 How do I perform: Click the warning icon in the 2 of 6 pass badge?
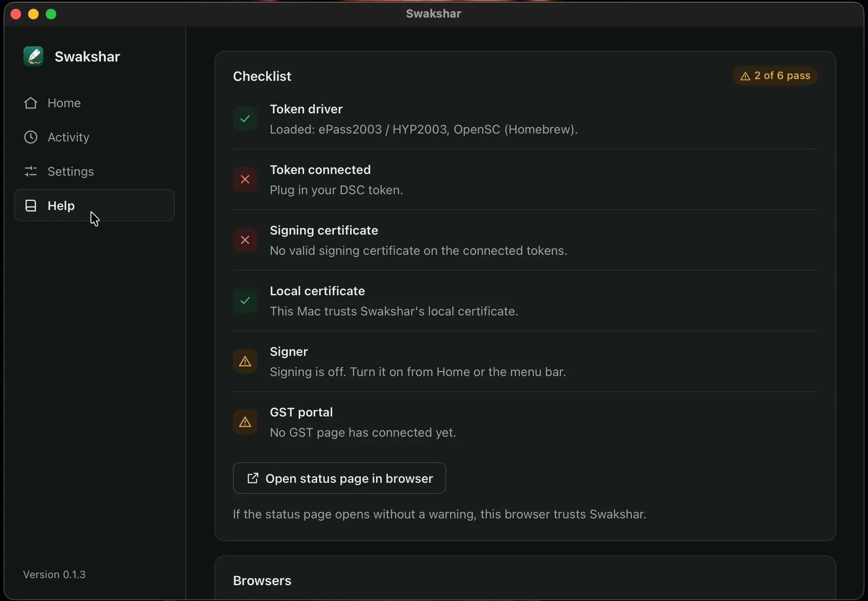[745, 76]
